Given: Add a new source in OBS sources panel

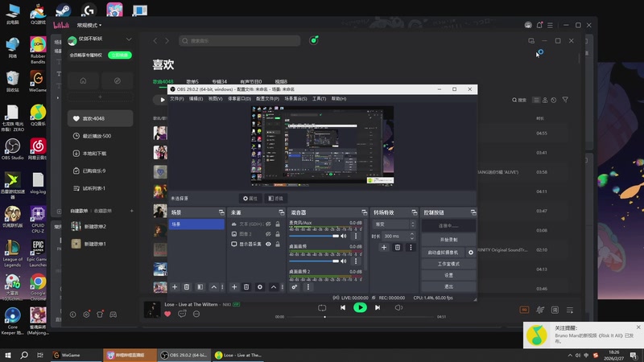Looking at the screenshot, I should pyautogui.click(x=234, y=287).
